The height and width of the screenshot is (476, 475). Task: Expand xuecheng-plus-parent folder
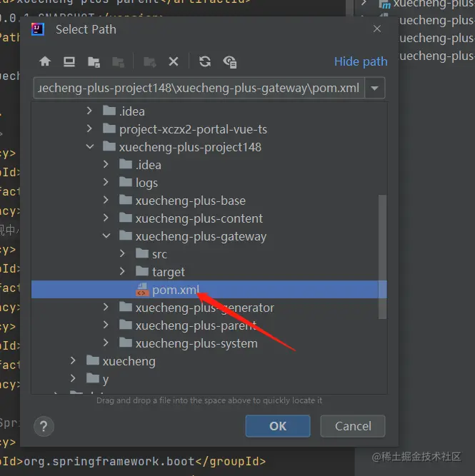point(106,325)
